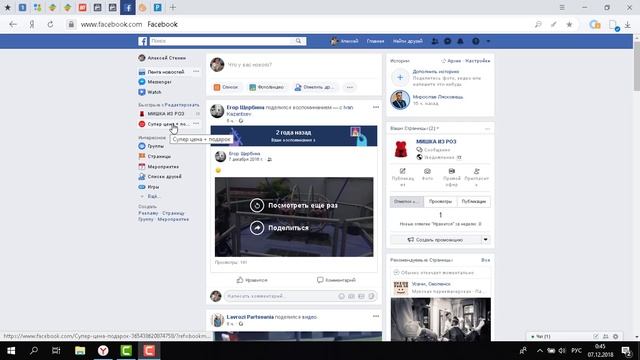Click the Facebook logo in the header

pos(142,41)
